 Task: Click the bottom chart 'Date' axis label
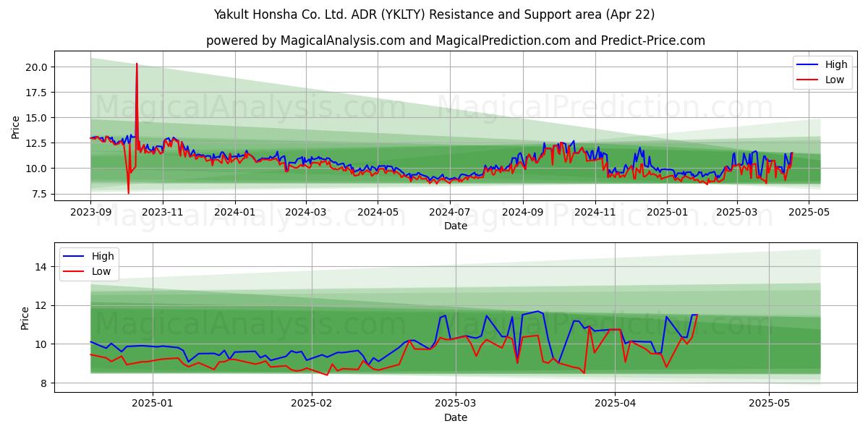coord(456,417)
